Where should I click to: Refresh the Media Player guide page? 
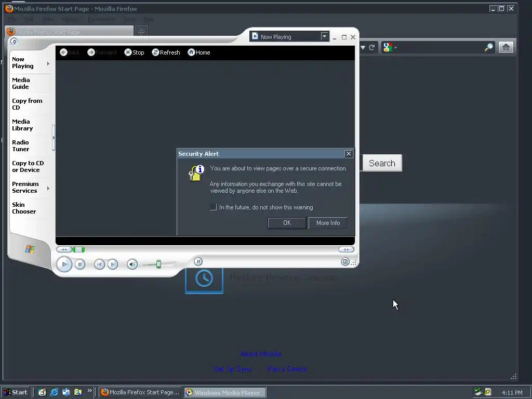coord(166,52)
